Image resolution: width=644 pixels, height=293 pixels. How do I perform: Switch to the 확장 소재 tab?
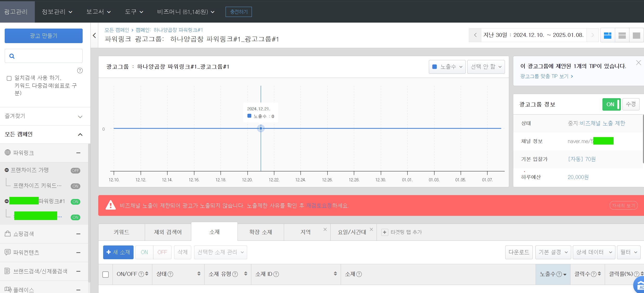[260, 232]
